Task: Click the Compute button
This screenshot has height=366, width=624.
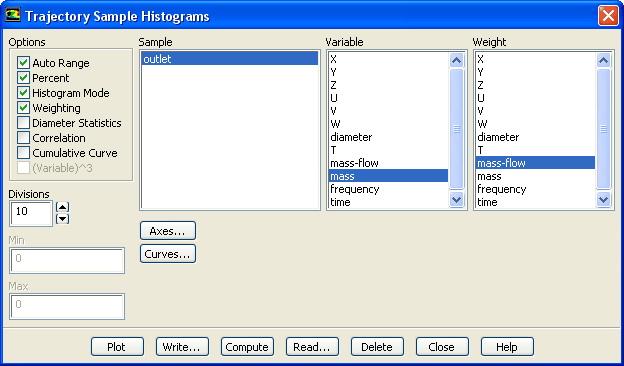Action: [247, 347]
